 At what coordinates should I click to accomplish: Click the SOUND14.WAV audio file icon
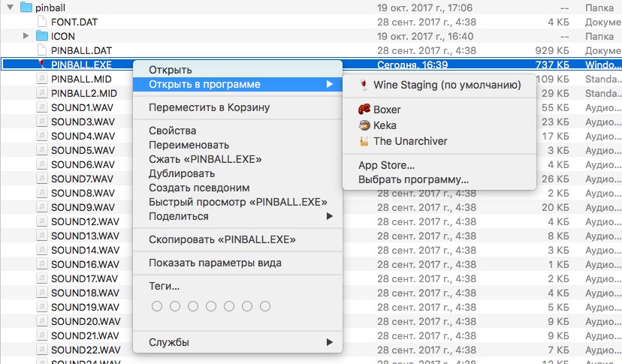point(41,250)
